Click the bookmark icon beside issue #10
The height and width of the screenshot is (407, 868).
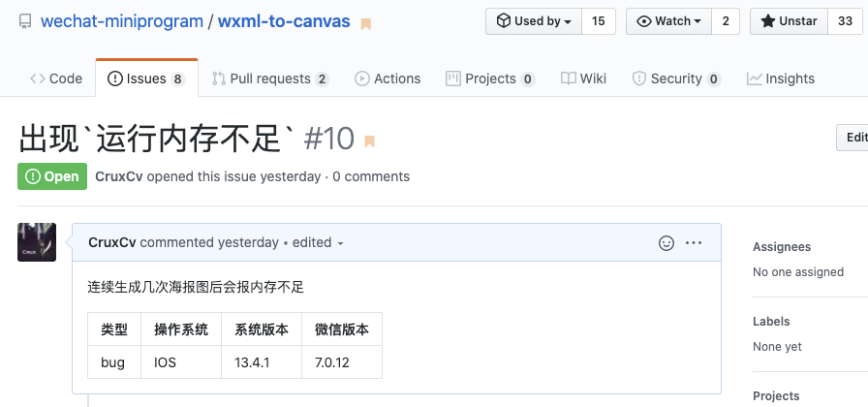coord(369,141)
